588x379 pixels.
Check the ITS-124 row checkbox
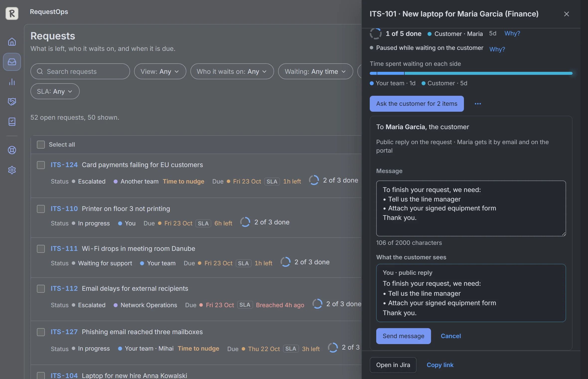[41, 165]
